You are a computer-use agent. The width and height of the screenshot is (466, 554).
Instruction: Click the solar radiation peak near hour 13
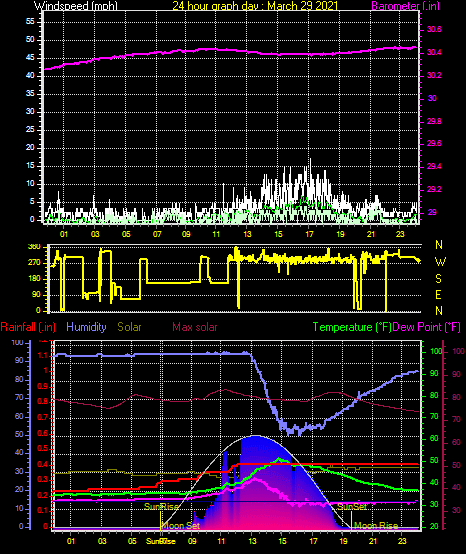coord(255,437)
